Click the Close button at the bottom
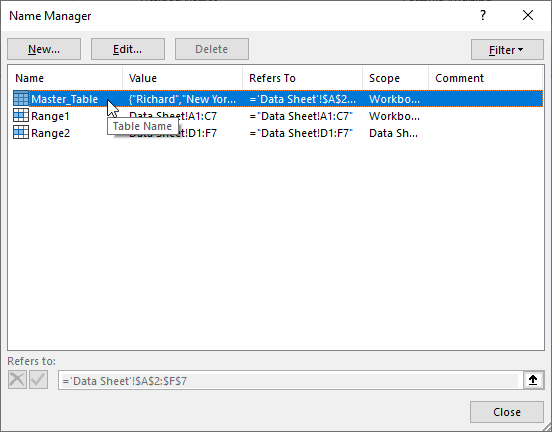The height and width of the screenshot is (432, 552). pyautogui.click(x=507, y=412)
